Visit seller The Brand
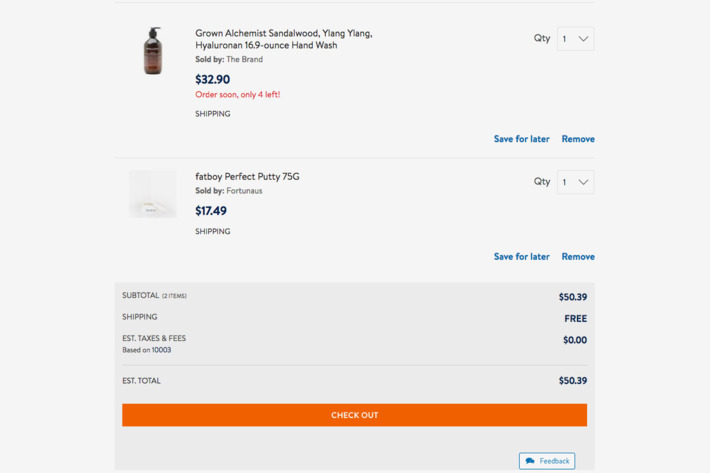This screenshot has height=473, width=710. point(245,59)
